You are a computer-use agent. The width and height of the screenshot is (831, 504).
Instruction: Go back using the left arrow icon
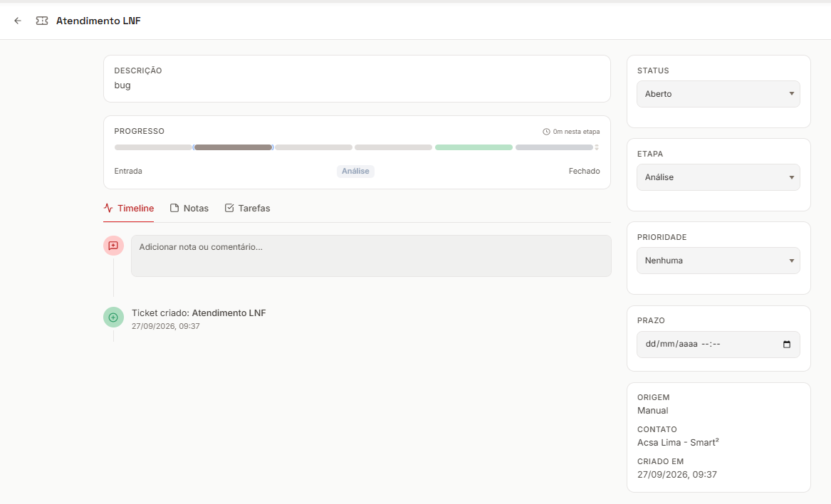click(18, 21)
